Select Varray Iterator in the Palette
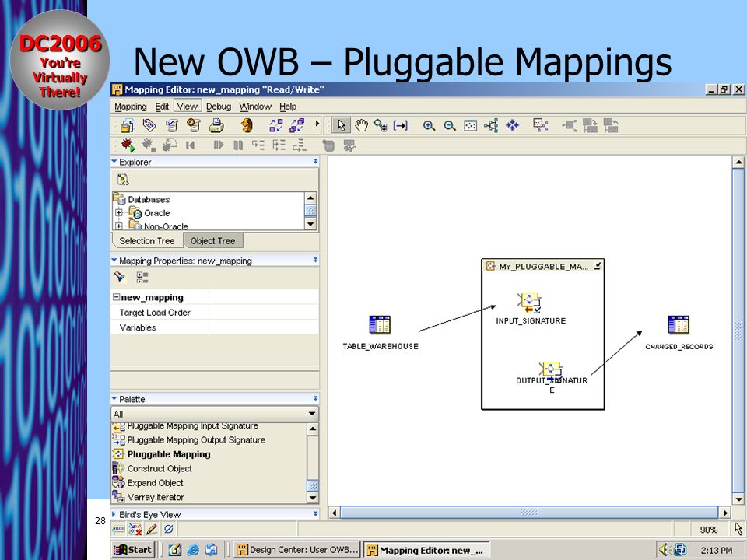Screen dimensions: 747x560 tap(156, 497)
